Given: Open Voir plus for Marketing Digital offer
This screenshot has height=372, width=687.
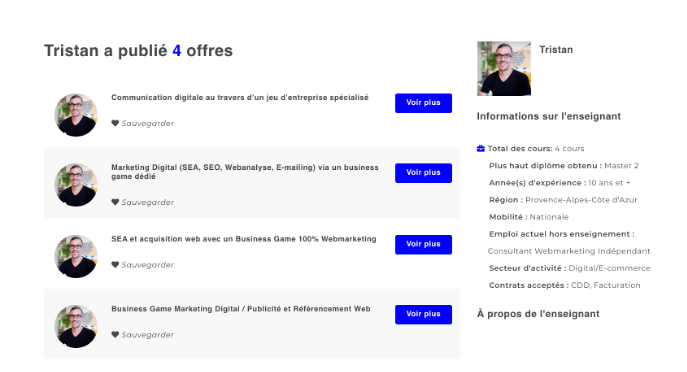Looking at the screenshot, I should tap(423, 173).
